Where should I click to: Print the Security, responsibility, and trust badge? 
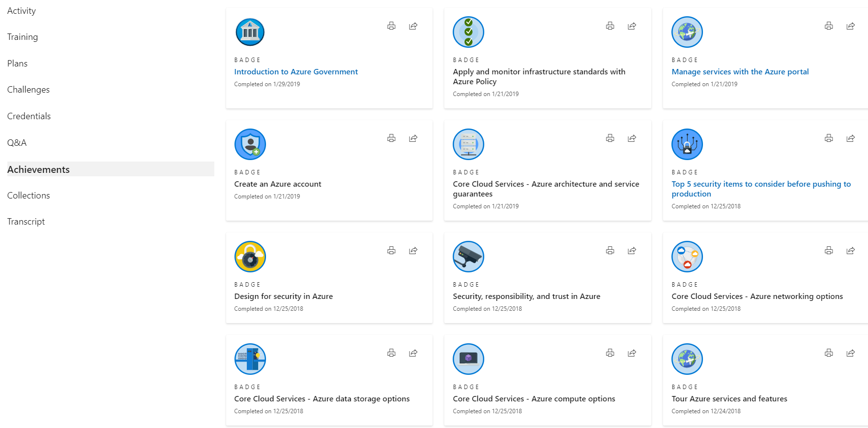coord(610,251)
